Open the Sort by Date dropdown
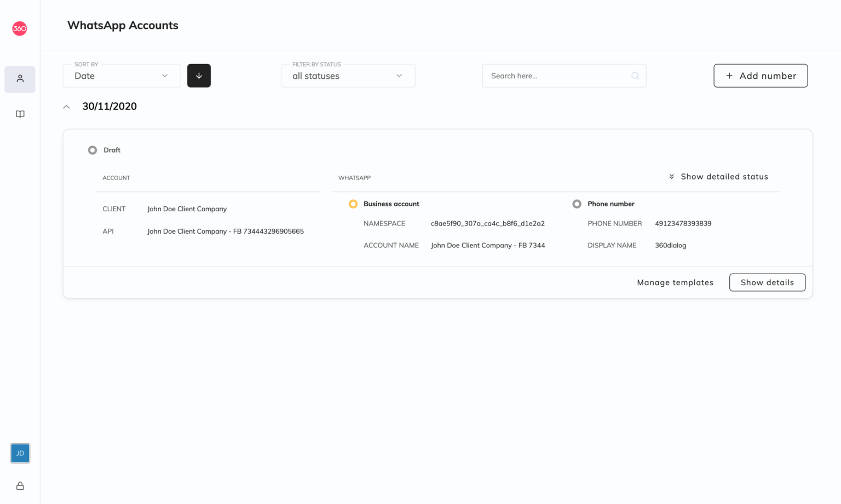The width and height of the screenshot is (841, 504). pos(122,76)
